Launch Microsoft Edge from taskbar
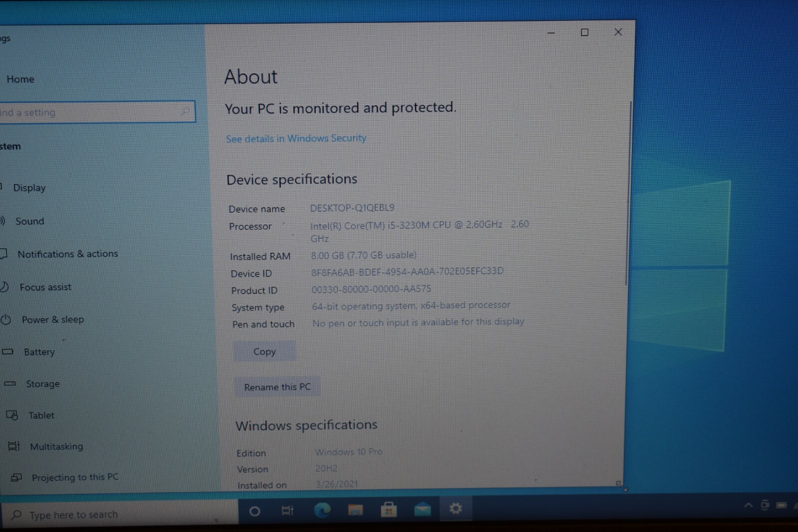 322,510
